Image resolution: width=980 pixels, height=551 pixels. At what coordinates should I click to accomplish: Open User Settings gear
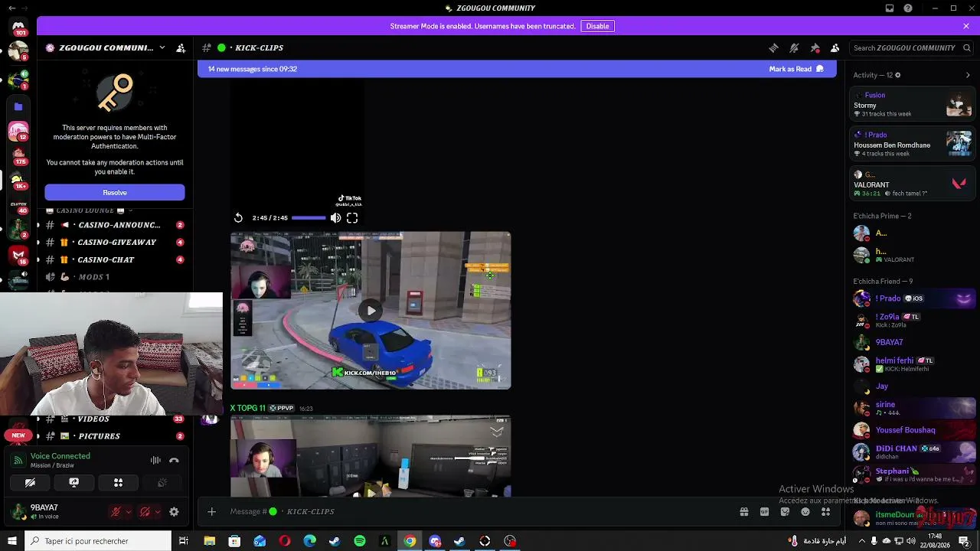pos(174,512)
